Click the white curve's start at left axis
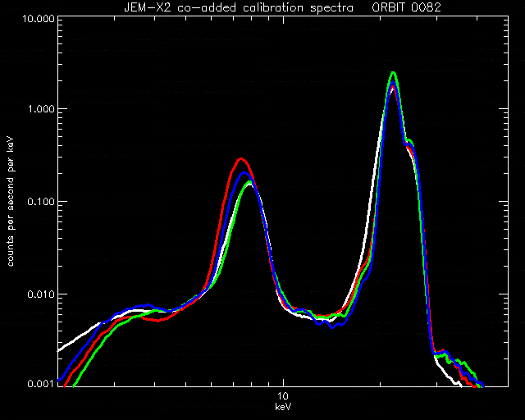The image size is (525, 420). click(59, 350)
